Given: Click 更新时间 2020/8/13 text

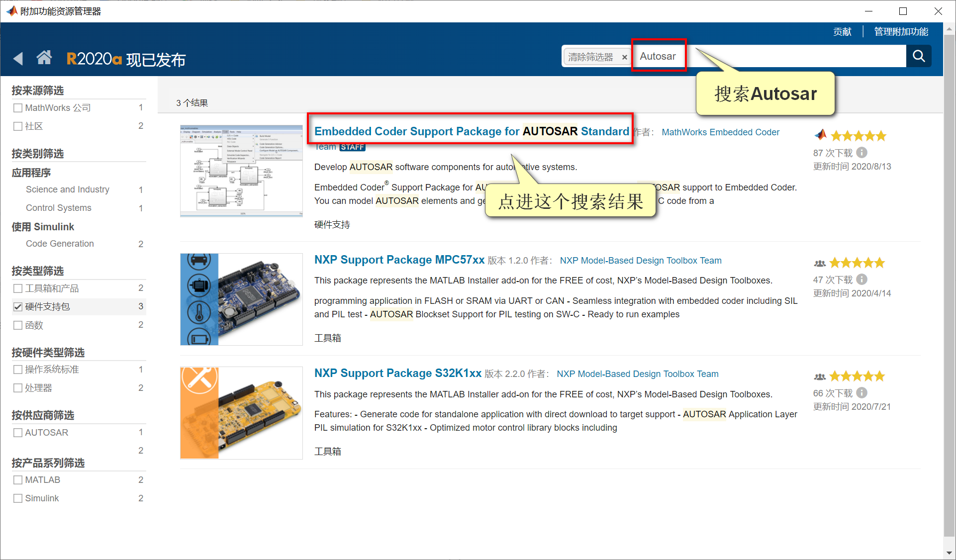Looking at the screenshot, I should pyautogui.click(x=852, y=167).
